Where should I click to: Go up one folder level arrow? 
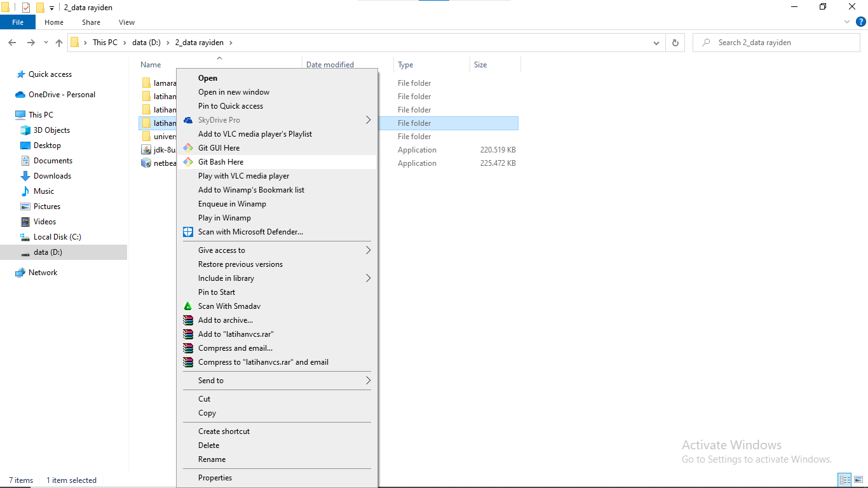click(x=59, y=43)
